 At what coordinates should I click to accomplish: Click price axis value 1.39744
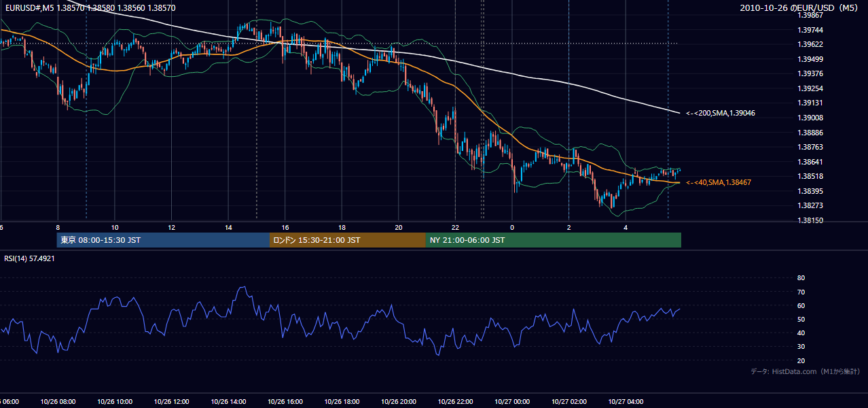point(810,30)
